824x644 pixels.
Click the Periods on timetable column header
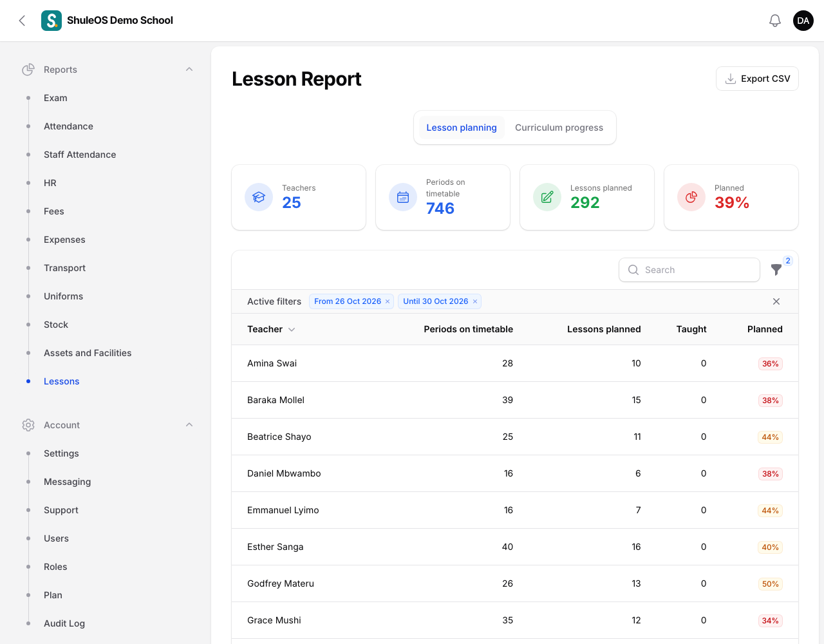tap(468, 329)
